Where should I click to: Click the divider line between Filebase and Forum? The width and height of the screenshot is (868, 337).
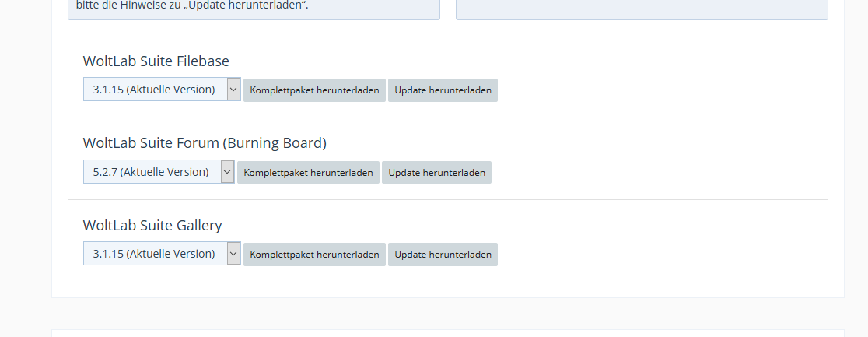[x=447, y=118]
